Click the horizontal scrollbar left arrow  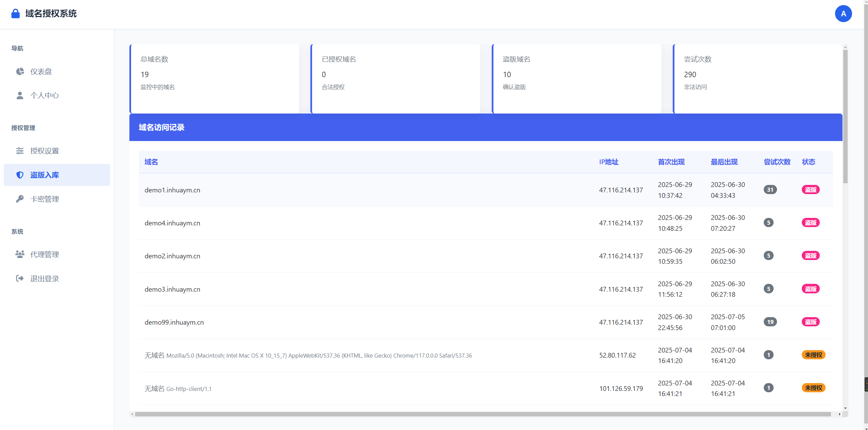pos(132,414)
